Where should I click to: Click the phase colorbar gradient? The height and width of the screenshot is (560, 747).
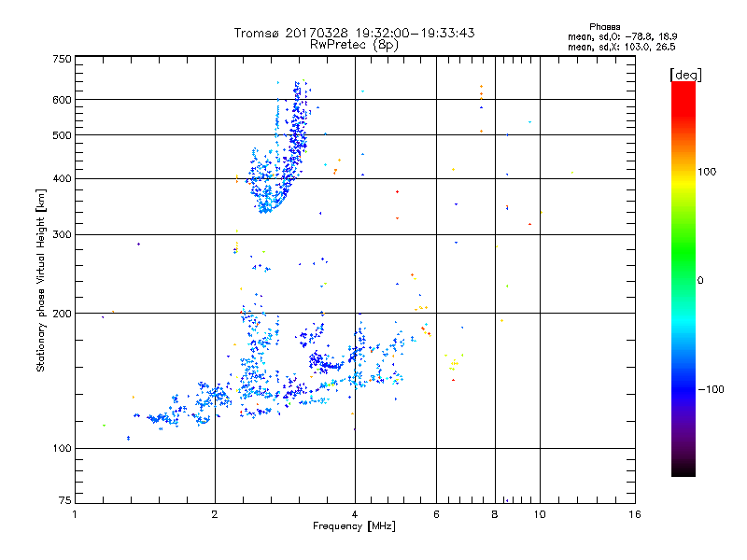coord(684,278)
